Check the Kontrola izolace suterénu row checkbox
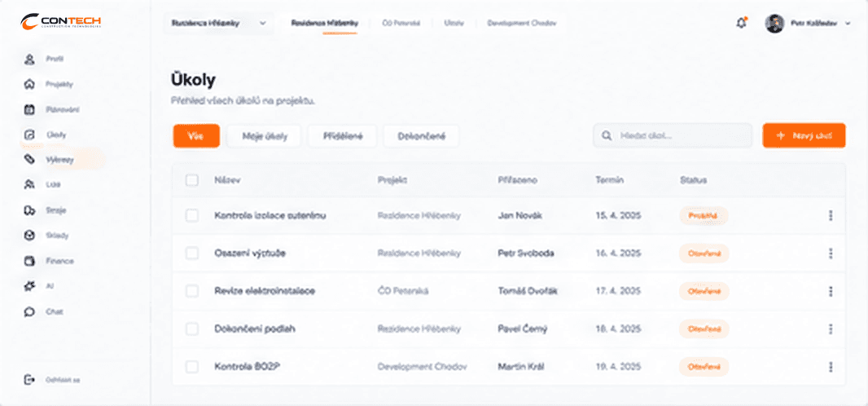The height and width of the screenshot is (406, 868). point(192,215)
